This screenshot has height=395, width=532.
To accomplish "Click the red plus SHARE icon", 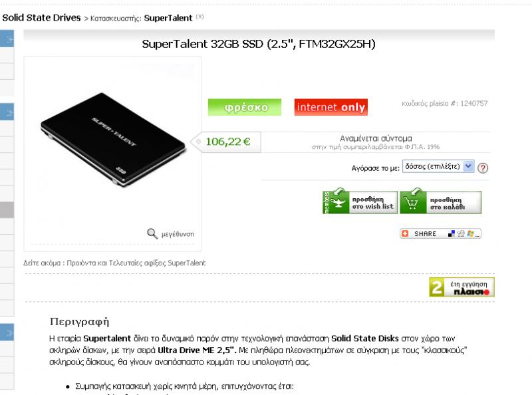I will click(405, 233).
